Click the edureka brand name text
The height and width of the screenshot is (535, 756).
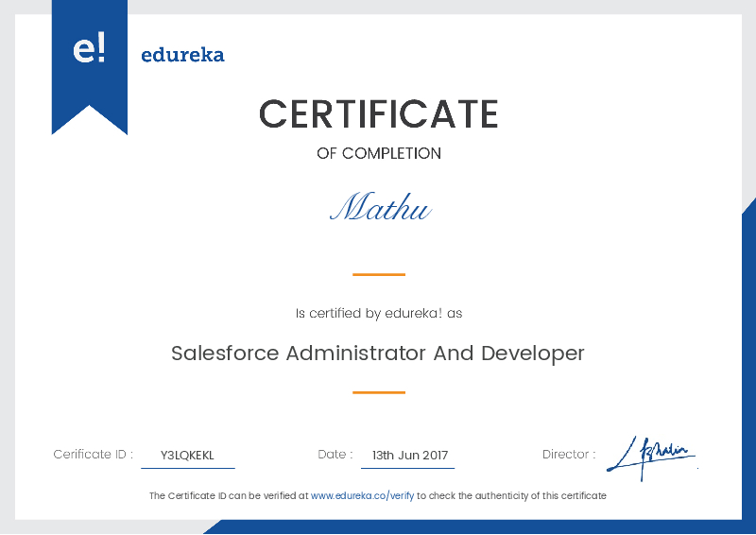pyautogui.click(x=182, y=55)
